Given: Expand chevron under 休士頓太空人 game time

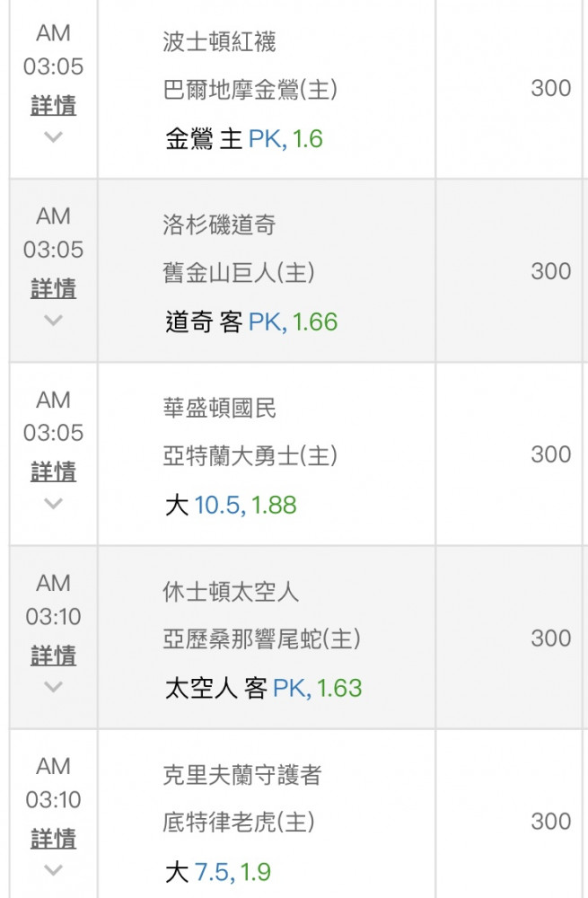Looking at the screenshot, I should 53,686.
